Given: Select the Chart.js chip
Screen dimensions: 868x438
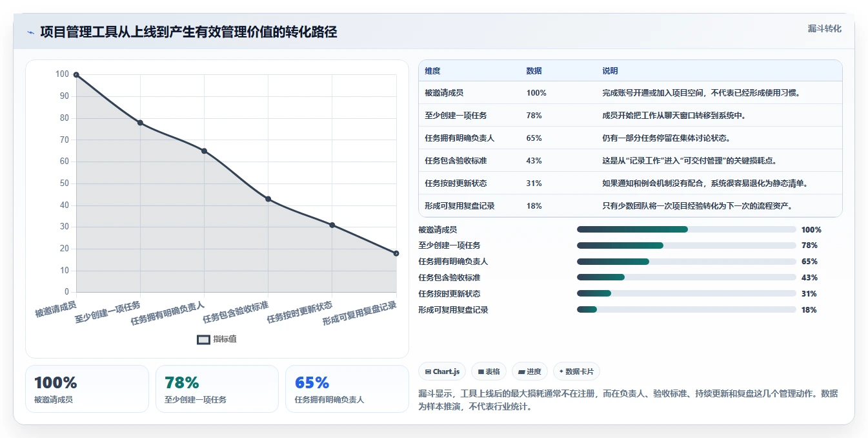Looking at the screenshot, I should pyautogui.click(x=443, y=371).
